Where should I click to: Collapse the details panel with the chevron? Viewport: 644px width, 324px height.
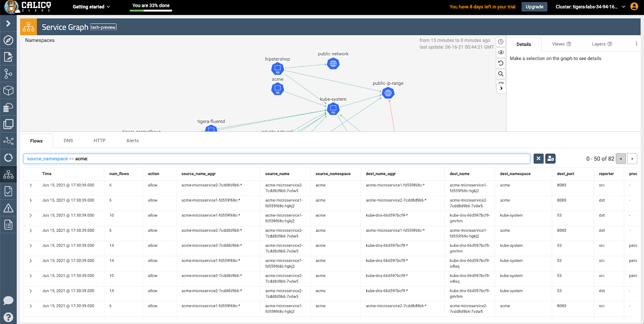click(x=501, y=88)
